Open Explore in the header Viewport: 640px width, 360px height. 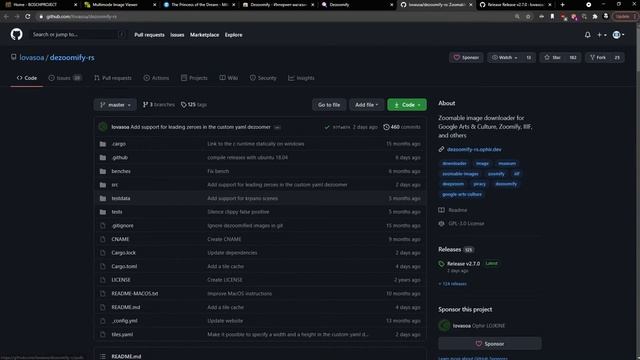(x=233, y=35)
